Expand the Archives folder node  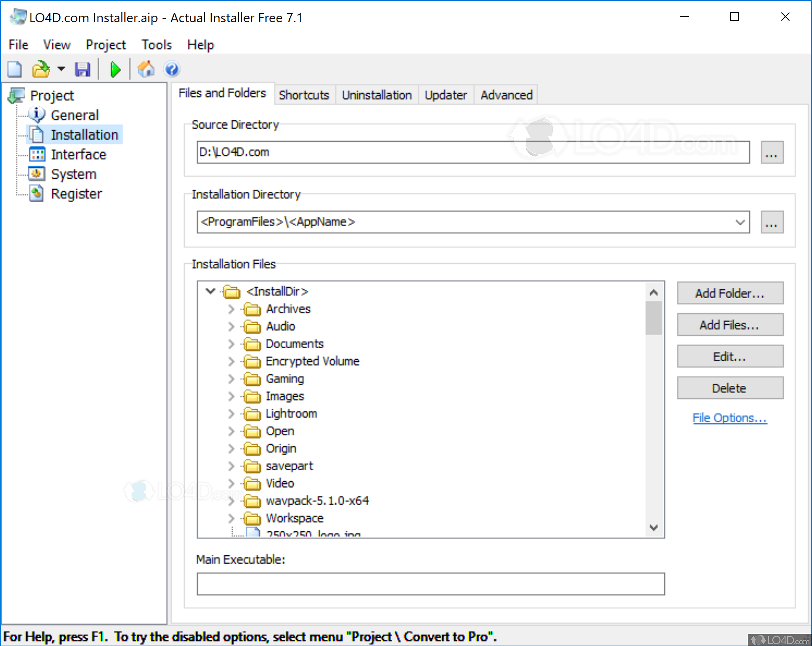point(231,309)
